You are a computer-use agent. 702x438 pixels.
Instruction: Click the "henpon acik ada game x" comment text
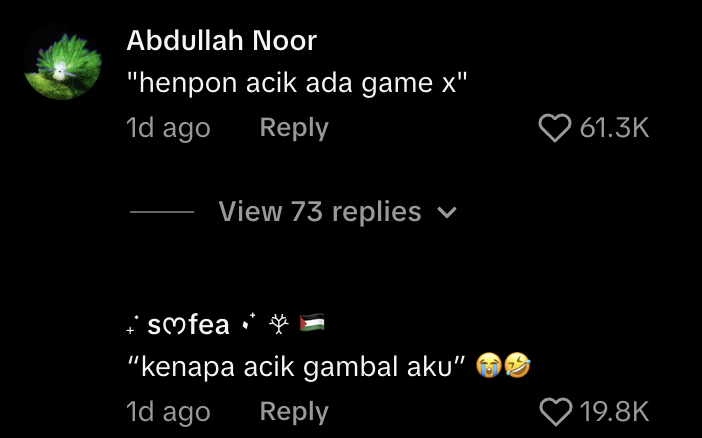click(x=297, y=84)
